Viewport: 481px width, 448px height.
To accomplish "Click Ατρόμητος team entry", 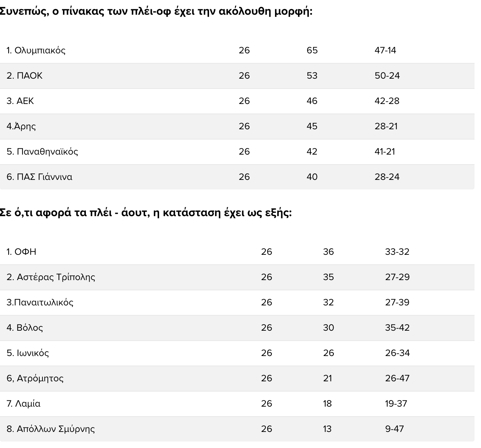I will click(35, 378).
